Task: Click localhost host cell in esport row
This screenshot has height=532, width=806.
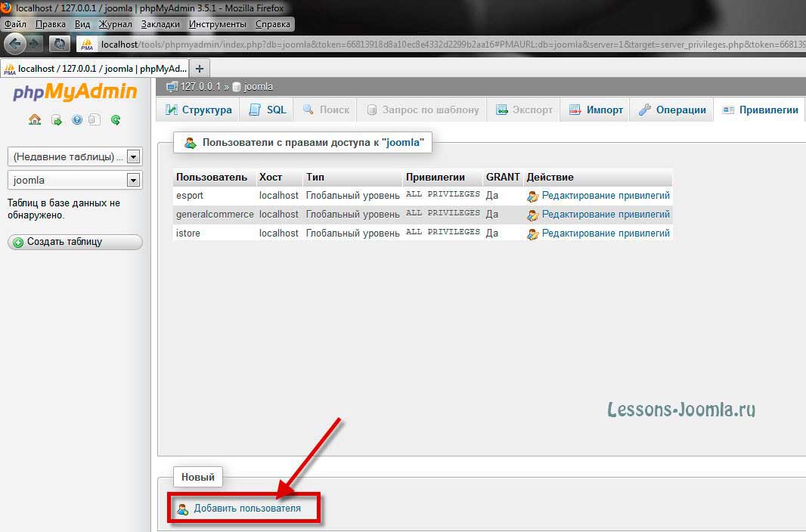Action: tap(278, 196)
